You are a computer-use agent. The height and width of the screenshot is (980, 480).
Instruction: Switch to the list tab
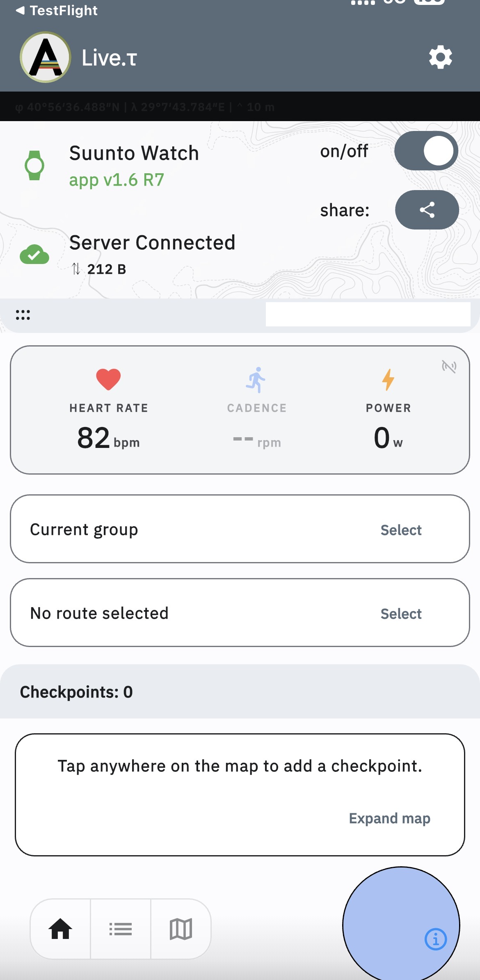coord(121,929)
